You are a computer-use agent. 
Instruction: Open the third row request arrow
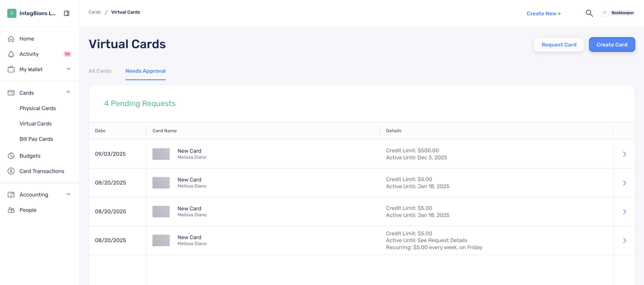[625, 211]
